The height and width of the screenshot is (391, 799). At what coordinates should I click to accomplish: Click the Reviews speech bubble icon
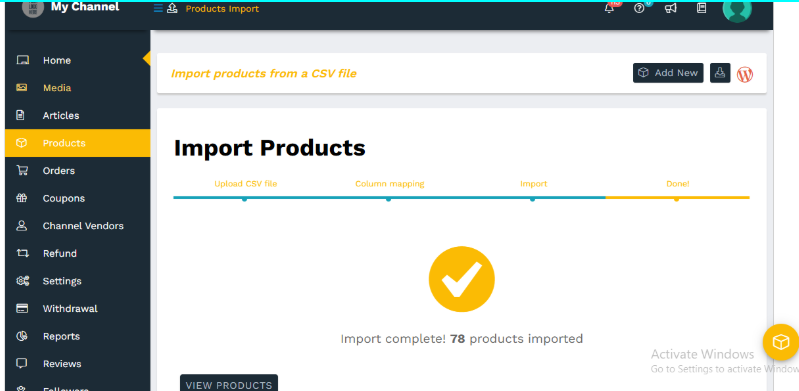tap(21, 363)
